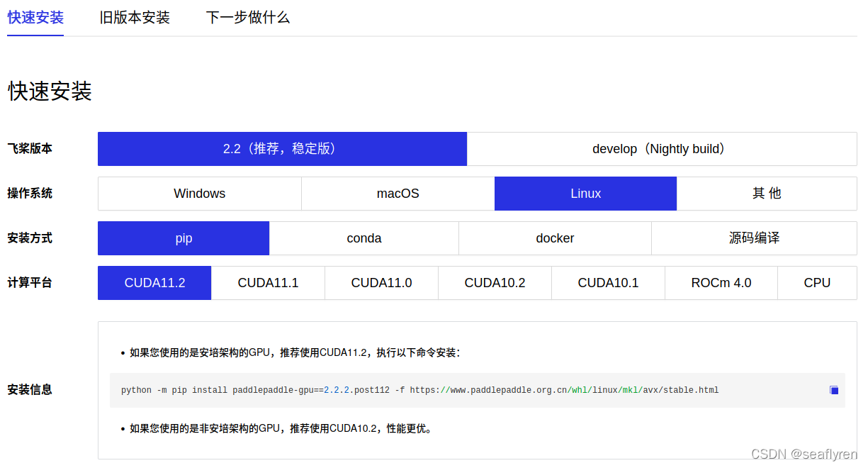The image size is (868, 468).
Task: Open the 旧版本安装 tab
Action: coord(135,18)
